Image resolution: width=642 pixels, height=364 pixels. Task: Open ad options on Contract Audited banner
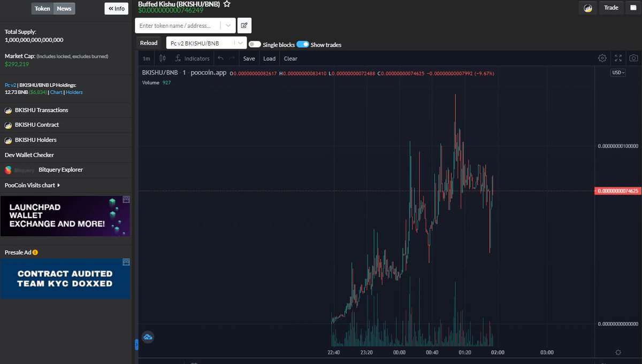(x=127, y=262)
